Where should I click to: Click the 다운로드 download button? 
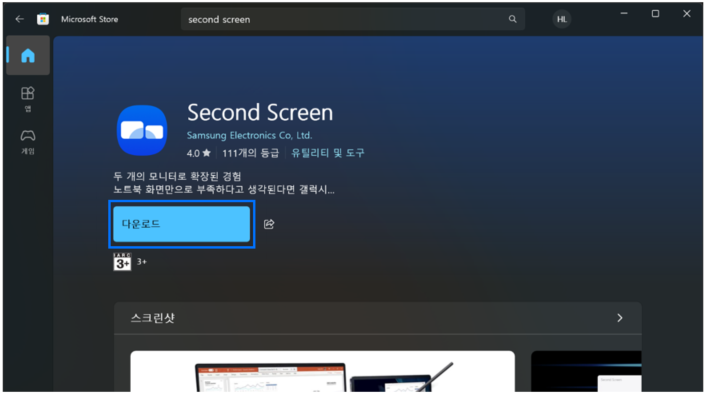point(181,224)
